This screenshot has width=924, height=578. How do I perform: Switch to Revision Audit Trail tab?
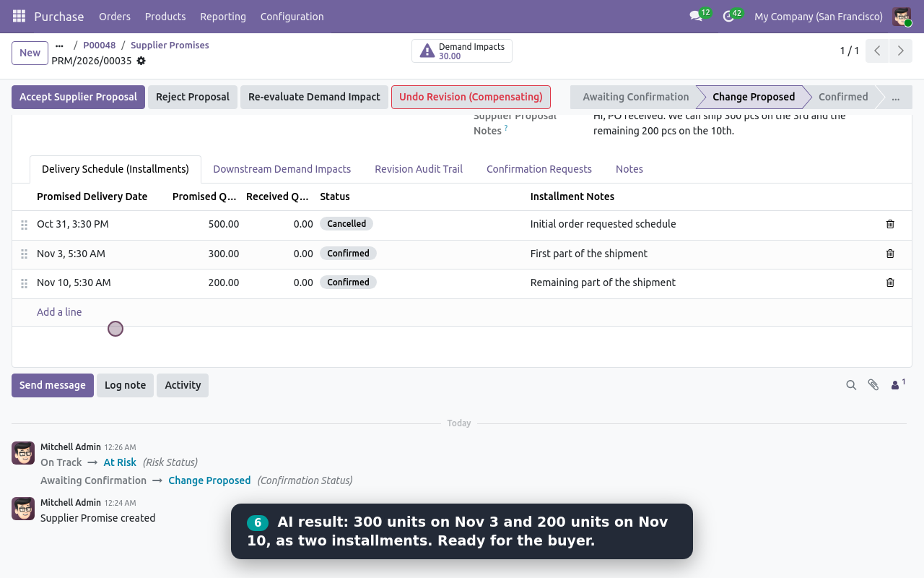419,169
